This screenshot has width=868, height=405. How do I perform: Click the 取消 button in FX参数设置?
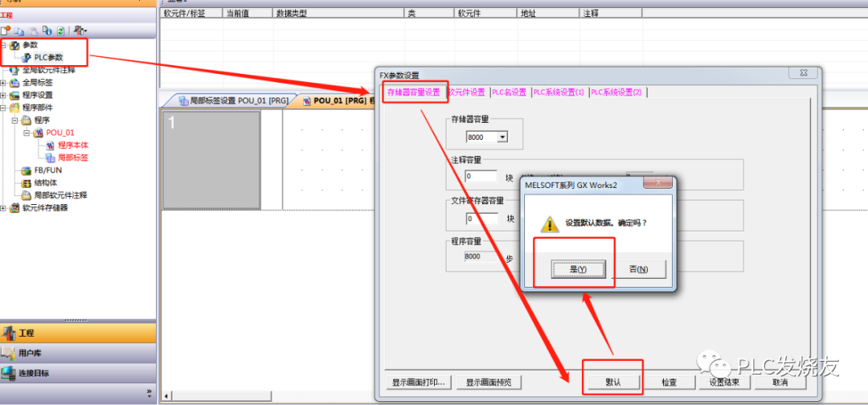click(780, 382)
